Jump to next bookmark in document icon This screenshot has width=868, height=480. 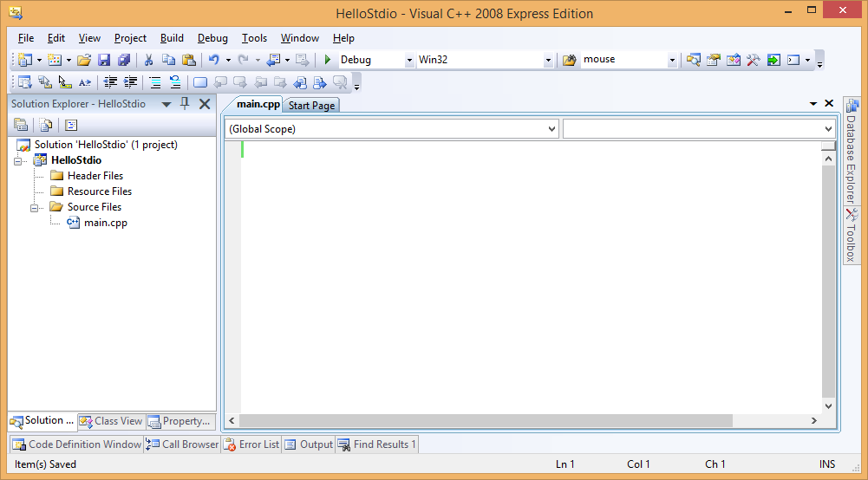[320, 82]
